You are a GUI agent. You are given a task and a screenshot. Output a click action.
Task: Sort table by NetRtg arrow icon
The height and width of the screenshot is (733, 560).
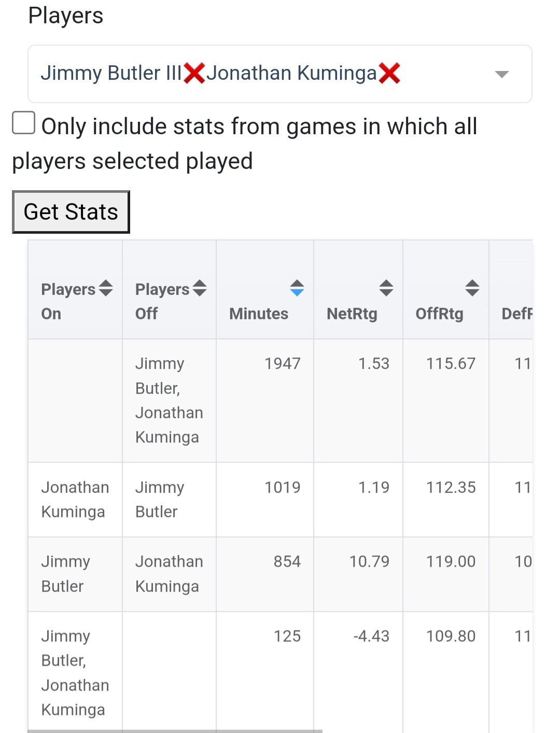point(386,288)
